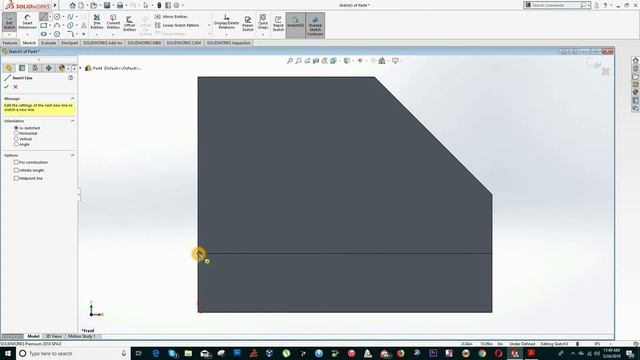Expand the SolidWorks menu arrow beside logo

[x=56, y=5]
